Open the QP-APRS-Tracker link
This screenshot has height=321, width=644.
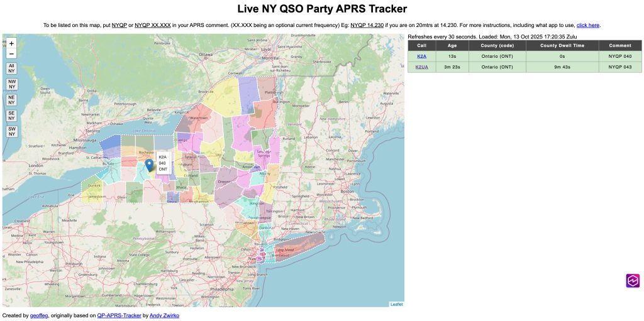[x=119, y=315]
